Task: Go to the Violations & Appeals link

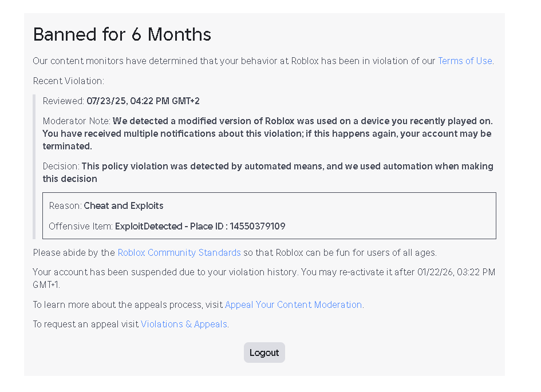Action: pos(184,324)
